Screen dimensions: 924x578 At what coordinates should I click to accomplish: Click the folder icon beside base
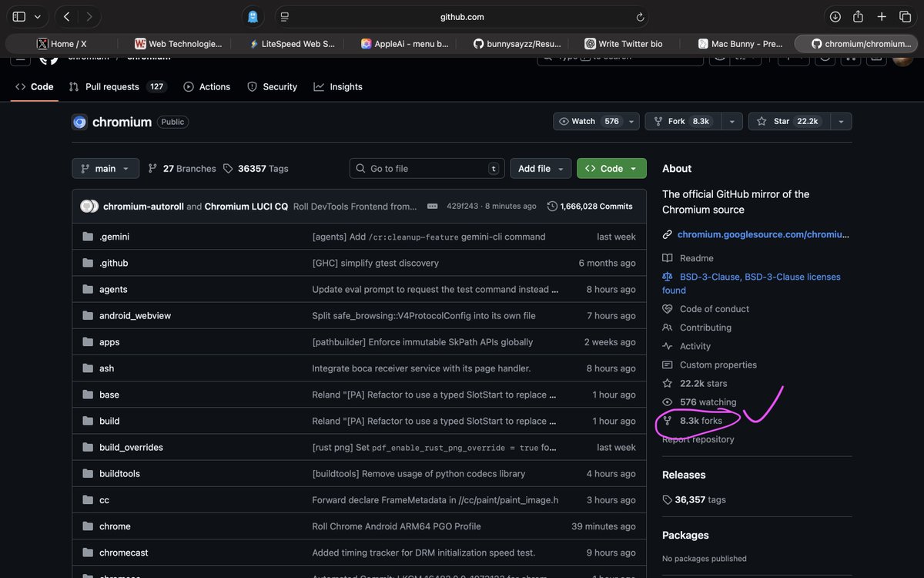[x=88, y=395]
